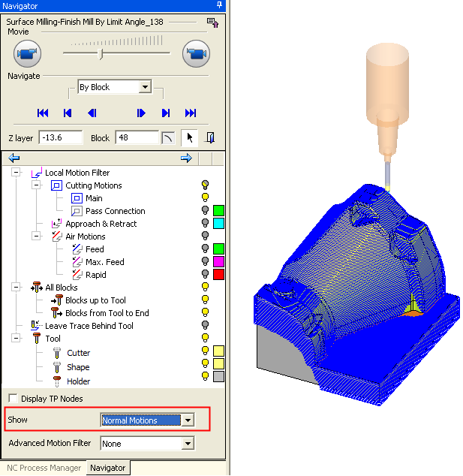
Task: Click the red Rapid color swatch
Action: [218, 275]
